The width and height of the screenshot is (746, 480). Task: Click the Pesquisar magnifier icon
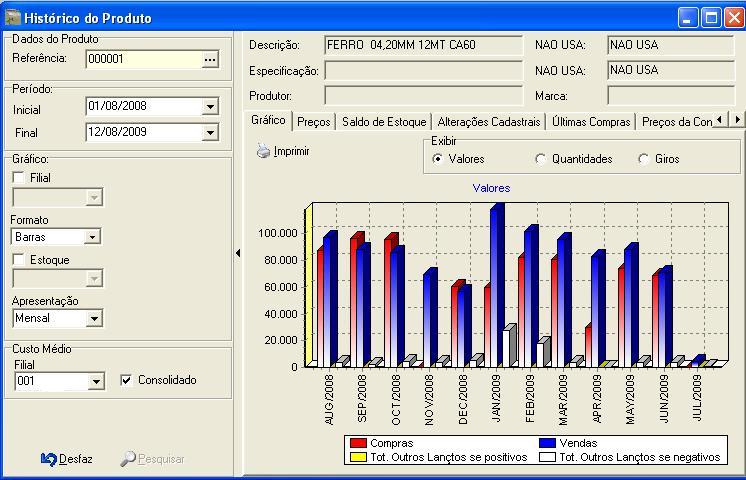click(128, 459)
